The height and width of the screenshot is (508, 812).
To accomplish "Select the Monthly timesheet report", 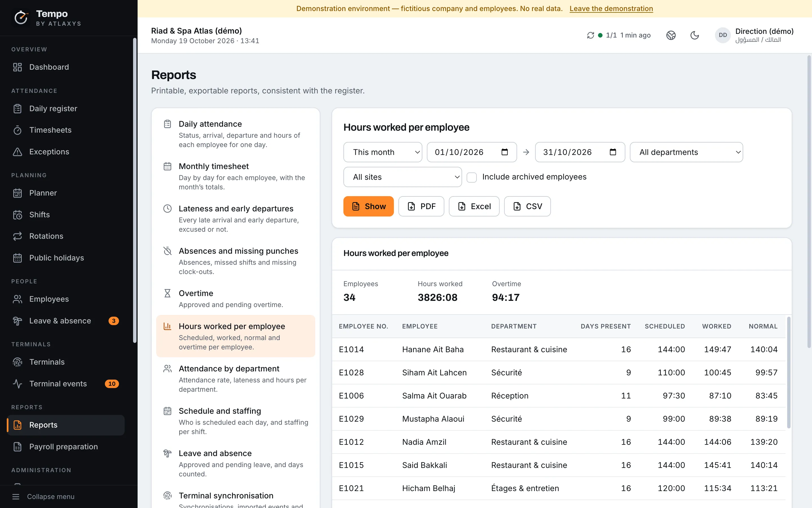I will pyautogui.click(x=235, y=176).
